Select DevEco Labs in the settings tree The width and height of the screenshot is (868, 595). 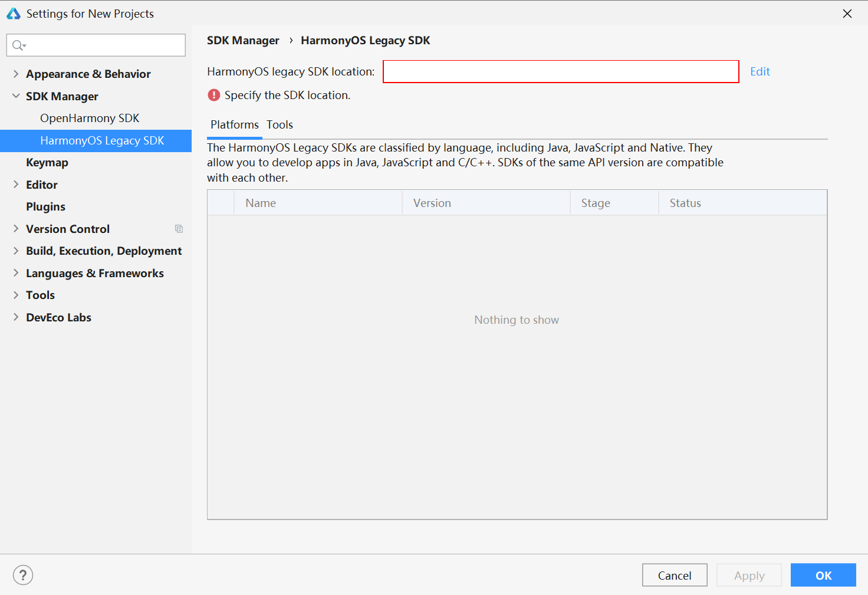click(x=58, y=317)
